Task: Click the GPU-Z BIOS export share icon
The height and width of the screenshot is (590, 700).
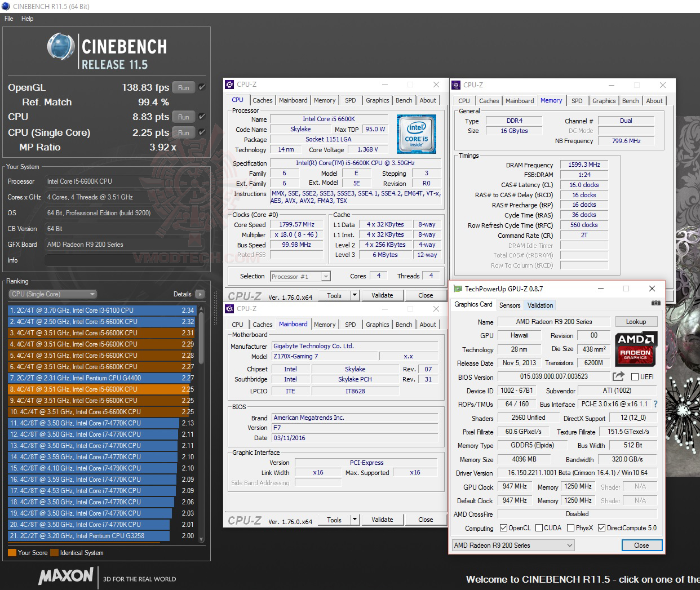Action: [x=618, y=376]
